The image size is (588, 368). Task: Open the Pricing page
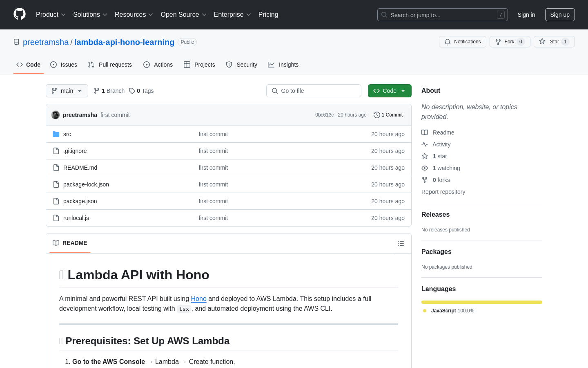click(x=268, y=14)
